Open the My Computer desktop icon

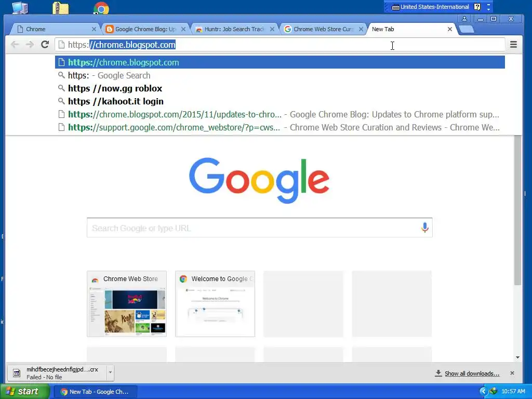click(20, 7)
